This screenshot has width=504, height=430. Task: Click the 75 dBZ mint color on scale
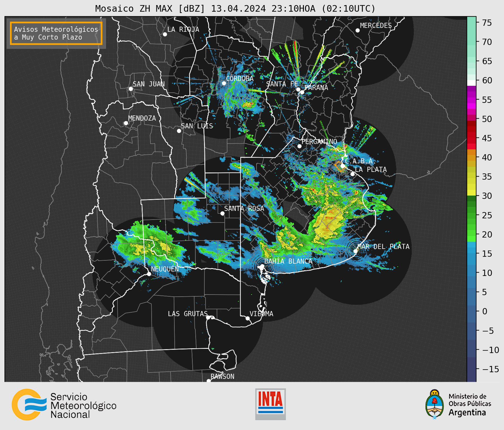471,22
